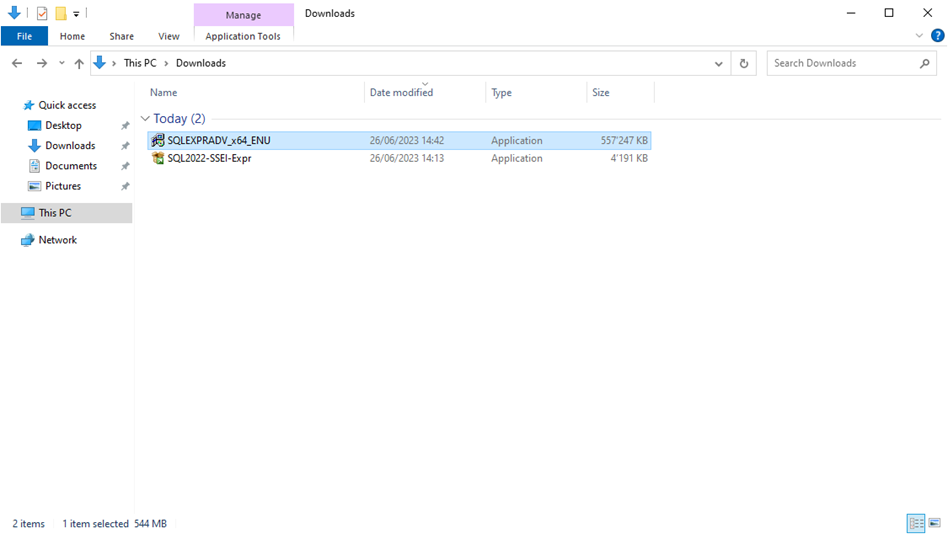Click the Downloads icon in the title bar
Image resolution: width=948 pixels, height=534 pixels.
(14, 13)
